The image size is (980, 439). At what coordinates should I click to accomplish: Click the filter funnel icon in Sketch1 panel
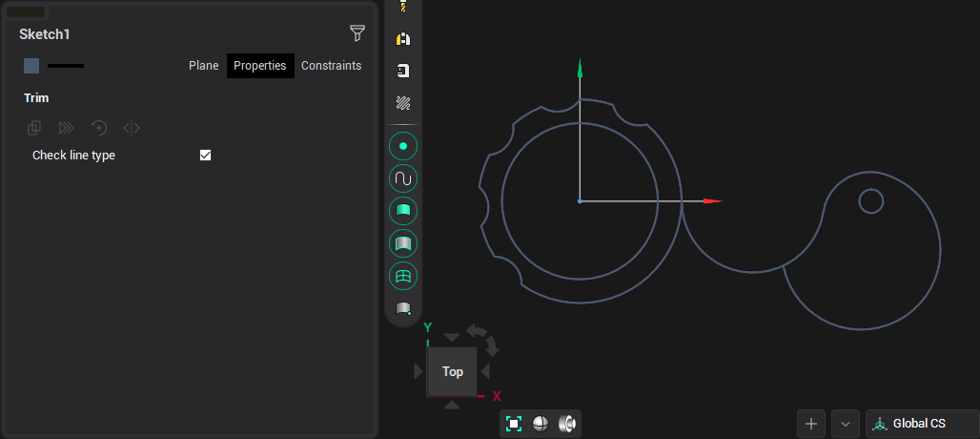pos(357,33)
